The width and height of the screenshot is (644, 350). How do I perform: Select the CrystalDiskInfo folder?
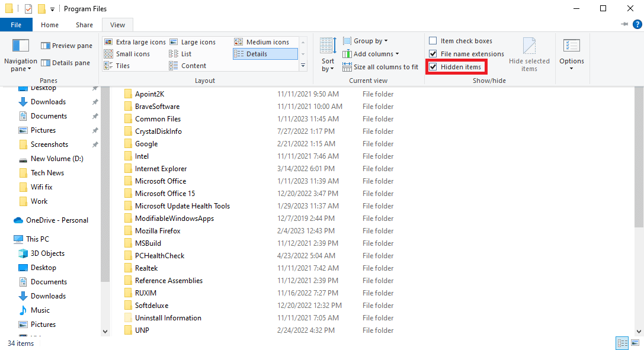click(x=158, y=131)
